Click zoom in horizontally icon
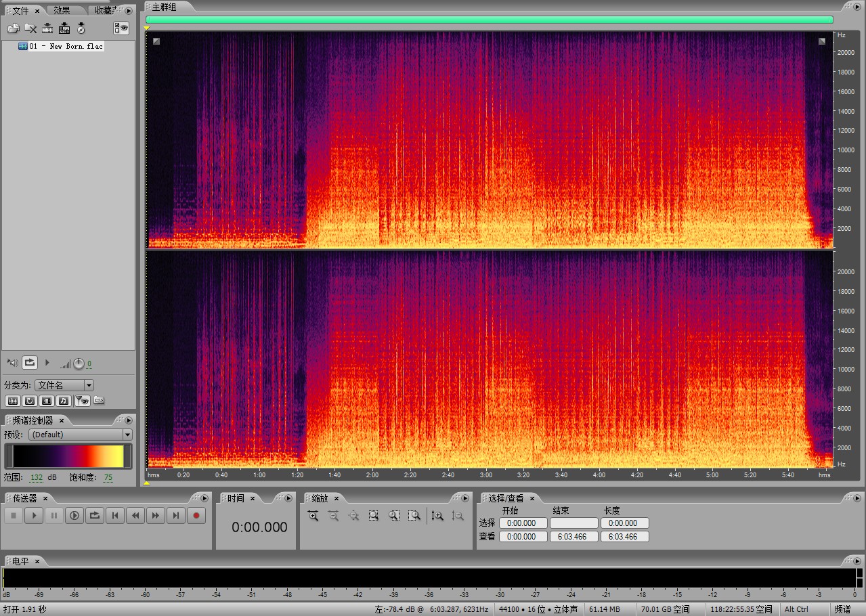 click(x=313, y=516)
